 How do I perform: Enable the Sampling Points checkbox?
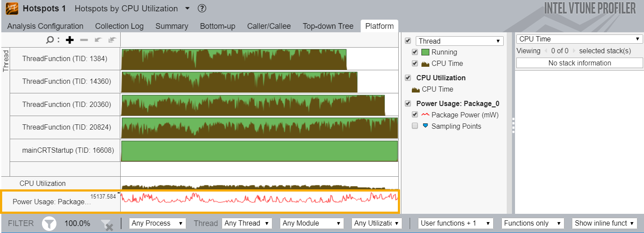pyautogui.click(x=415, y=126)
